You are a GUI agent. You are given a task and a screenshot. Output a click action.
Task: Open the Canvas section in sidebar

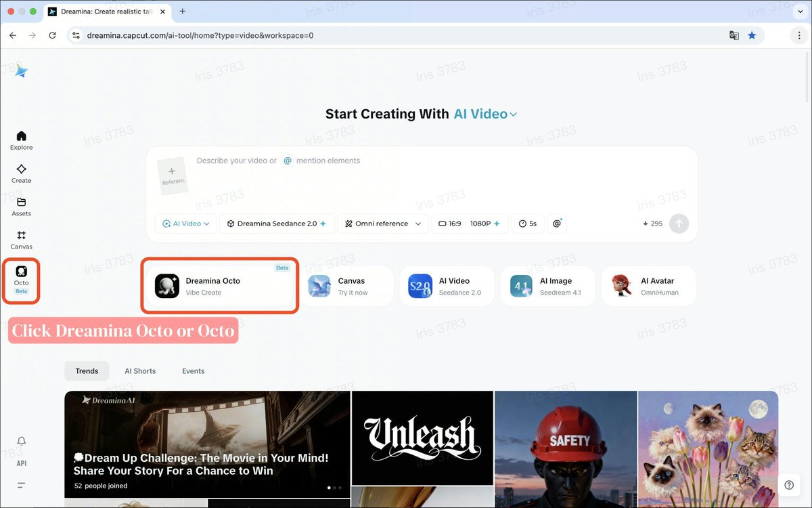click(21, 240)
